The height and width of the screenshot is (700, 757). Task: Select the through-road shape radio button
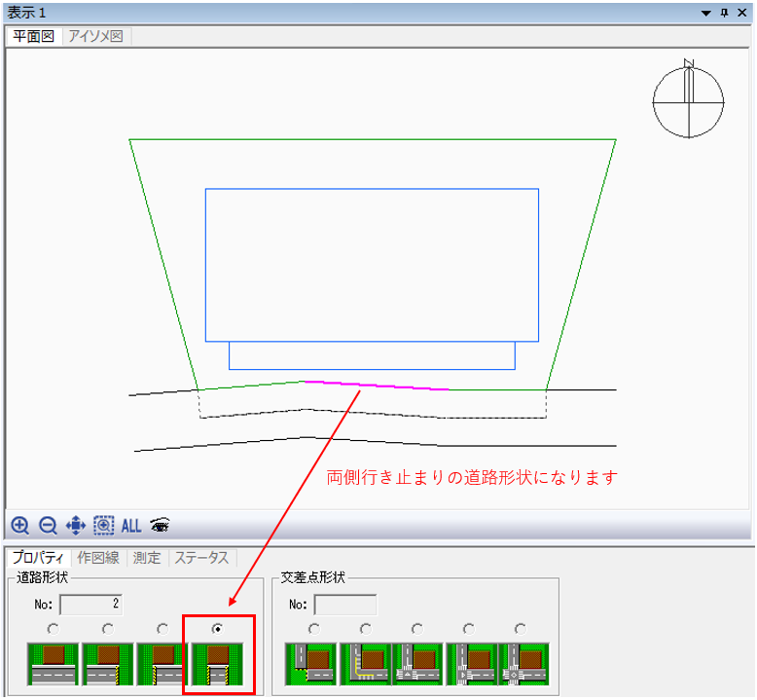pyautogui.click(x=54, y=629)
